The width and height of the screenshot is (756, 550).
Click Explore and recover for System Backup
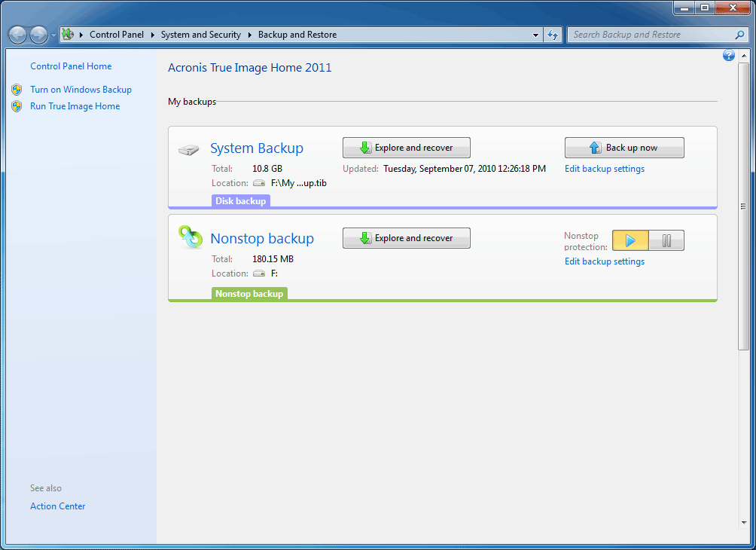(407, 148)
